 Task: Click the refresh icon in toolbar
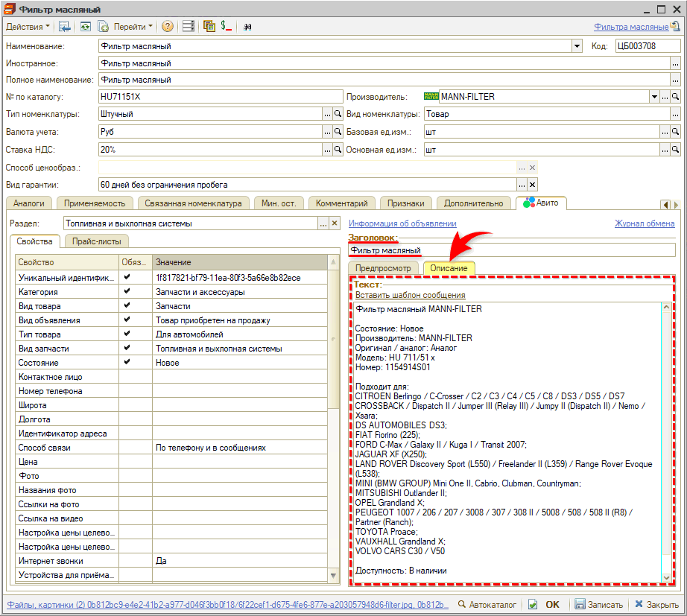(86, 26)
